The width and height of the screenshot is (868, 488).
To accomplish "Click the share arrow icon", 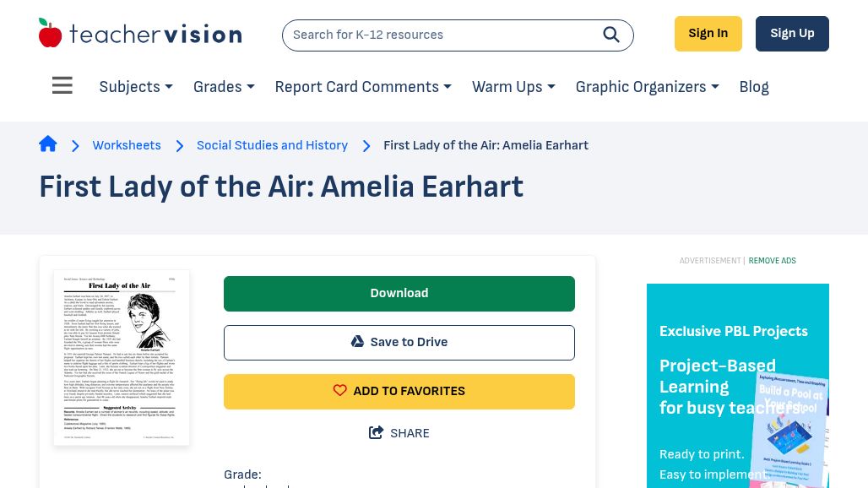I will click(376, 432).
